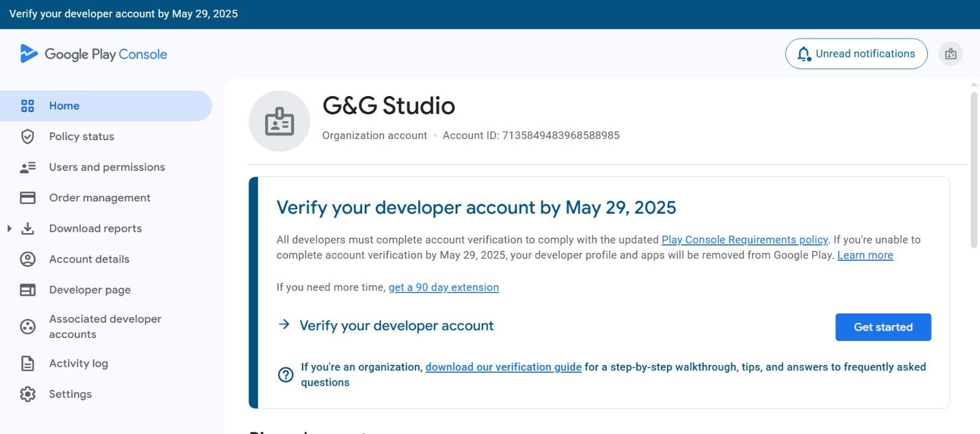
Task: Click the Users and permissions people icon
Action: point(28,167)
